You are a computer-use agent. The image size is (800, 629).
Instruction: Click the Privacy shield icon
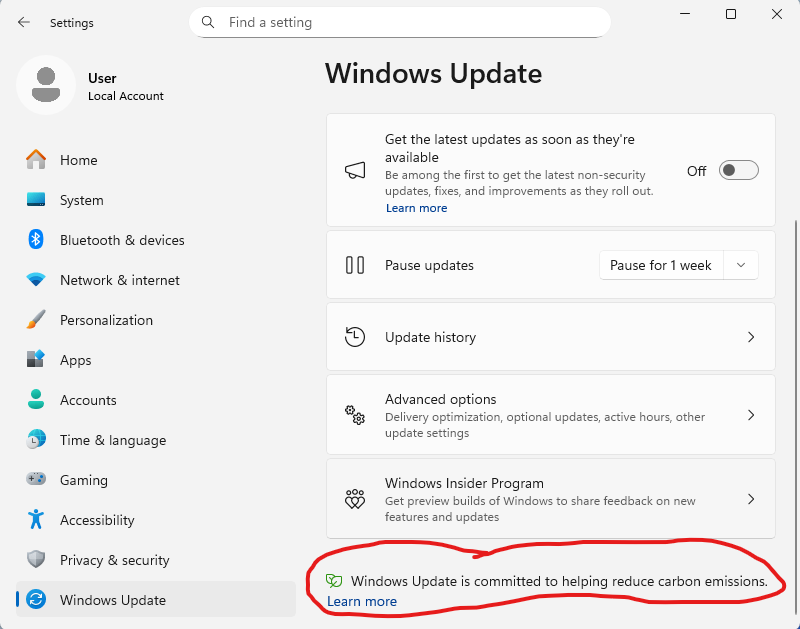click(36, 559)
